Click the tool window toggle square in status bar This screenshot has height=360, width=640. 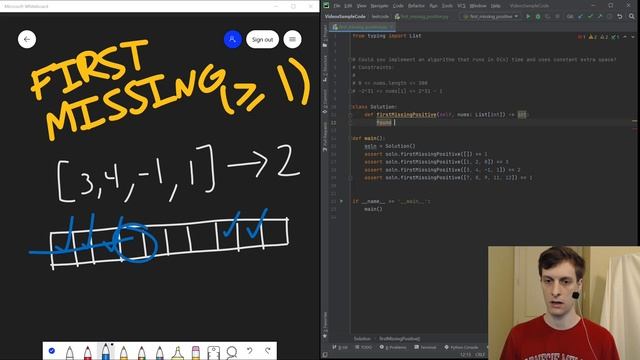(324, 355)
